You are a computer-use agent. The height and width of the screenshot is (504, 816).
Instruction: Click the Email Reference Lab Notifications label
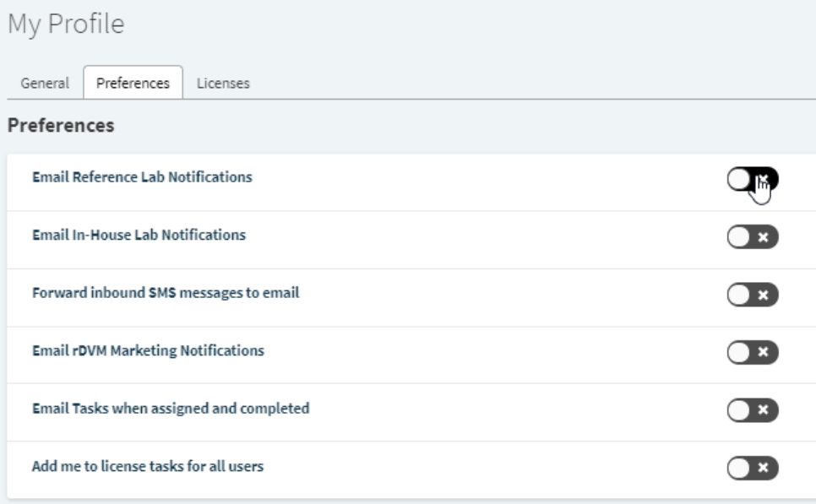point(142,177)
